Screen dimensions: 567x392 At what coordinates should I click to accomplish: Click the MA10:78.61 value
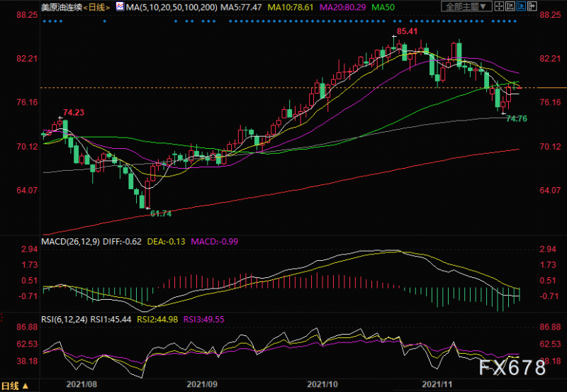coord(291,7)
